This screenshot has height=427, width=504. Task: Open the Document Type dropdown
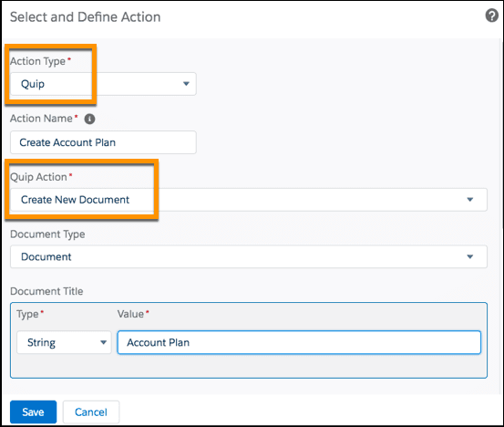[249, 256]
